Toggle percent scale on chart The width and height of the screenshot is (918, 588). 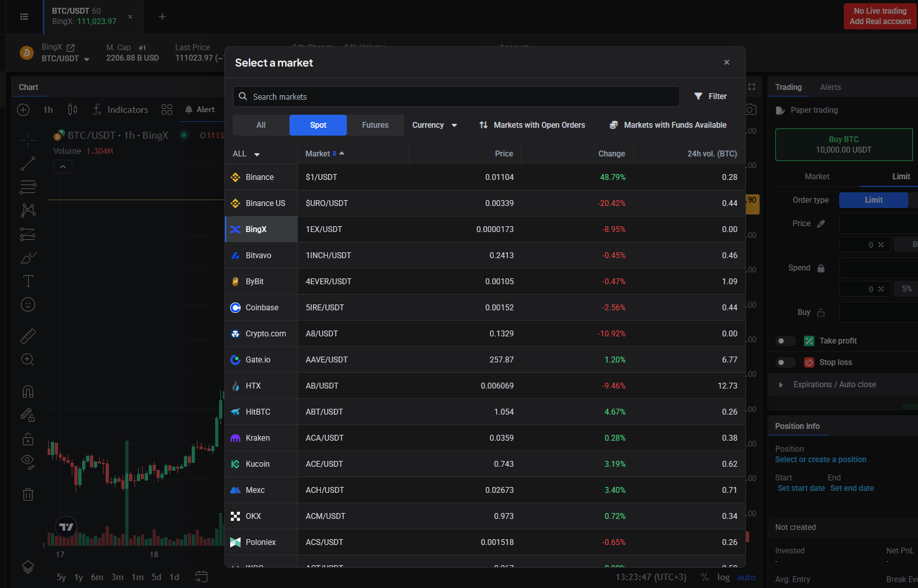click(705, 577)
